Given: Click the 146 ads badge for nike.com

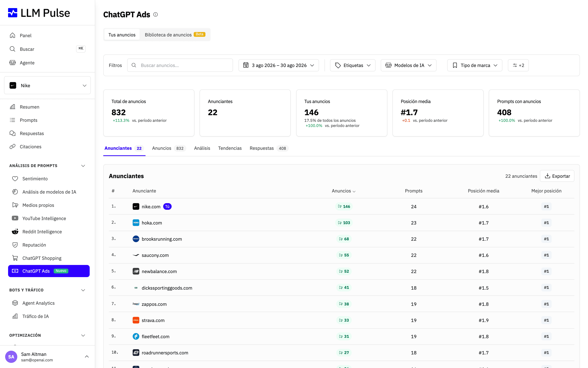Looking at the screenshot, I should 344,206.
